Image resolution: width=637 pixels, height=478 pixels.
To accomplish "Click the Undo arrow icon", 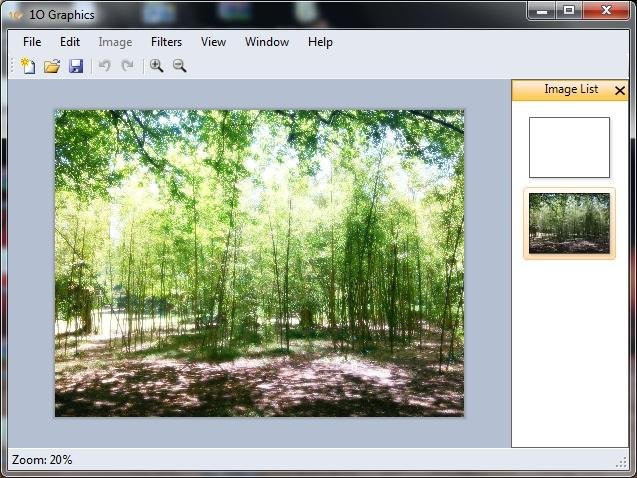I will pyautogui.click(x=105, y=65).
